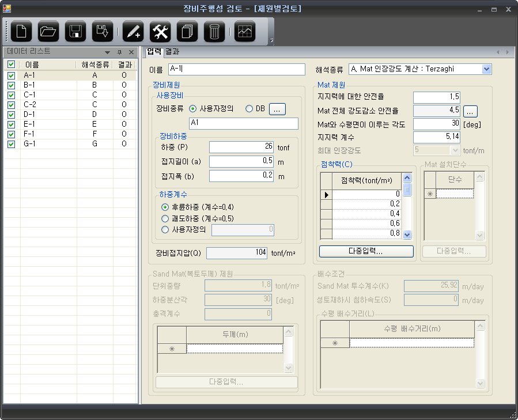Click the 지지력에 대한 안전율 field
This screenshot has height=420, width=518.
click(437, 97)
